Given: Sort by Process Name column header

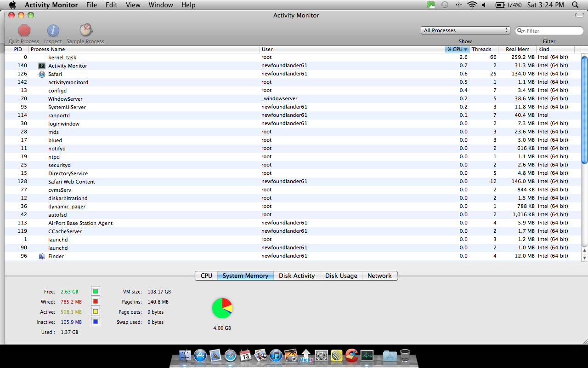Looking at the screenshot, I should (144, 49).
